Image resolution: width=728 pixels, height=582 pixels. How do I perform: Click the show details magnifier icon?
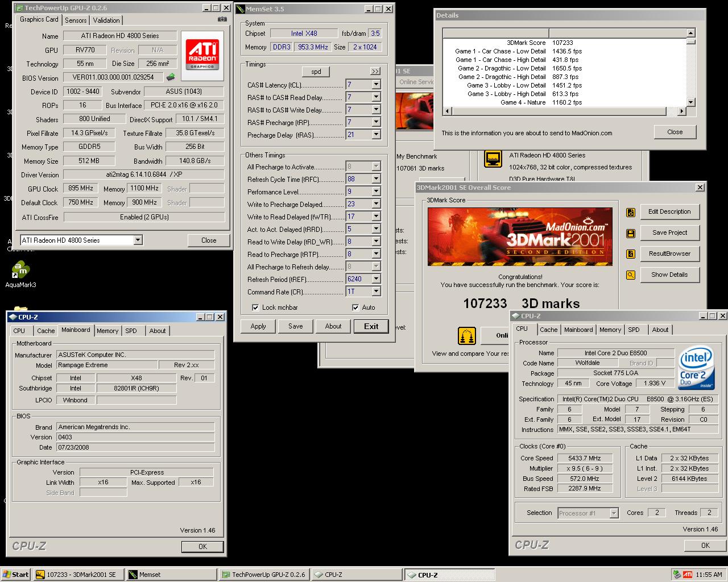(x=630, y=275)
